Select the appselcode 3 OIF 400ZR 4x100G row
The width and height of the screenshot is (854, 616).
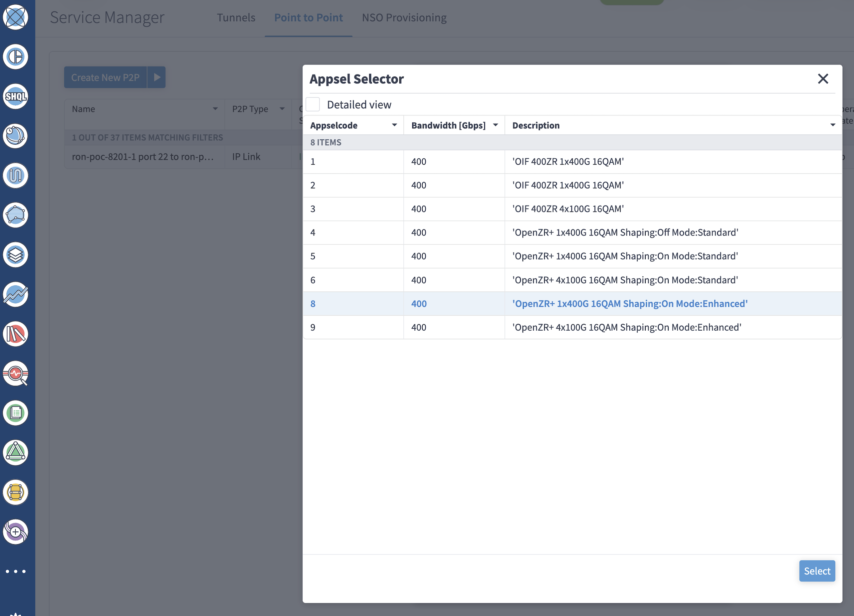(x=568, y=209)
